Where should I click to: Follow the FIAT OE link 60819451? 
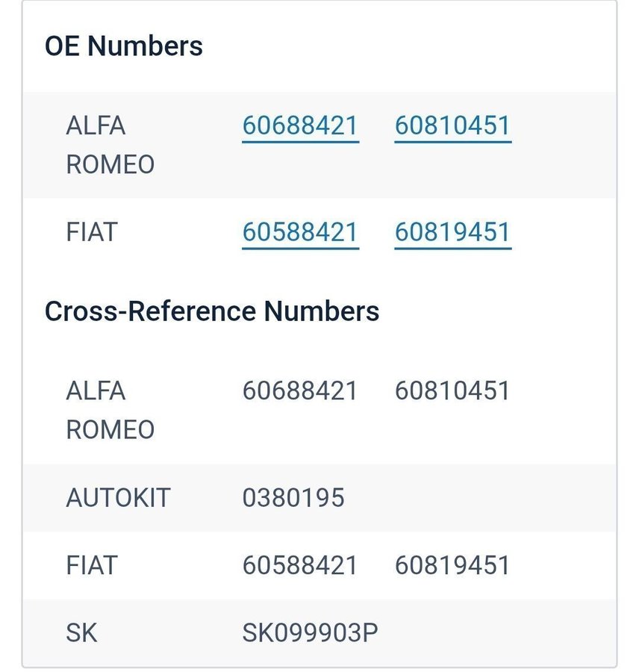pos(452,232)
